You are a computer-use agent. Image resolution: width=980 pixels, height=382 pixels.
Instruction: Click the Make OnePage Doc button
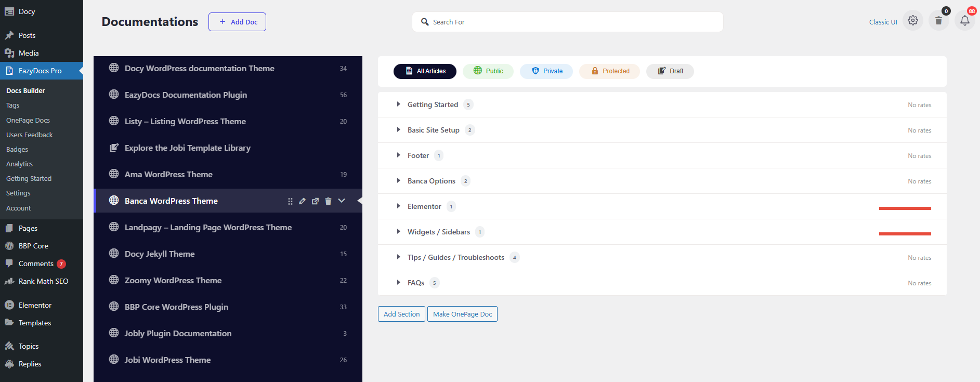[x=462, y=314]
